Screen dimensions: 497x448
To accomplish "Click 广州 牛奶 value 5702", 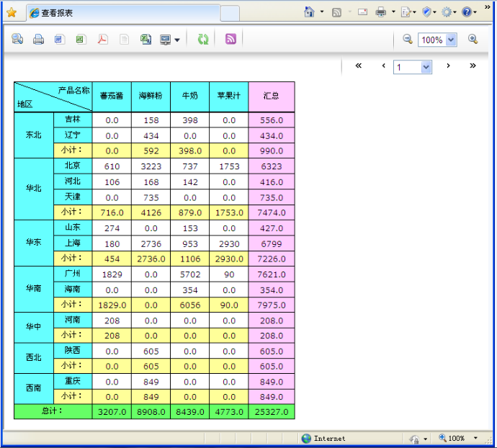I will (x=190, y=274).
